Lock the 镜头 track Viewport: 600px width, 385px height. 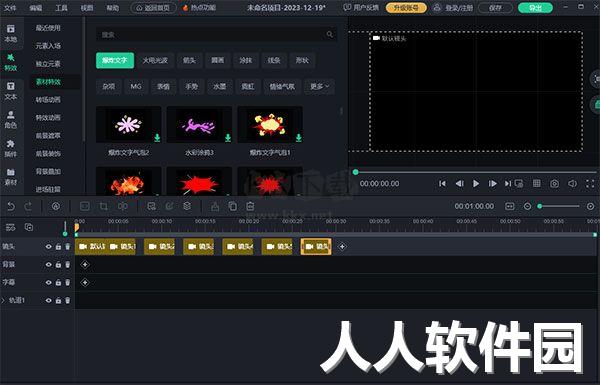point(58,247)
